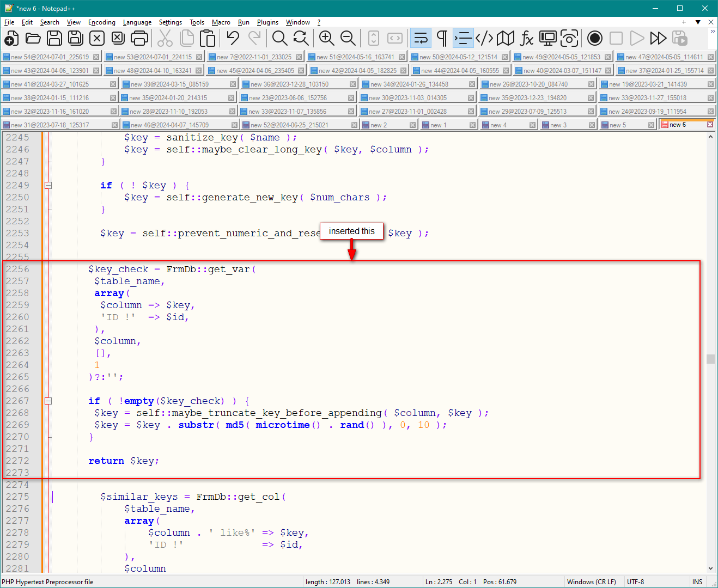Image resolution: width=718 pixels, height=588 pixels.
Task: Collapse the fold marker at line 2267
Action: click(48, 401)
